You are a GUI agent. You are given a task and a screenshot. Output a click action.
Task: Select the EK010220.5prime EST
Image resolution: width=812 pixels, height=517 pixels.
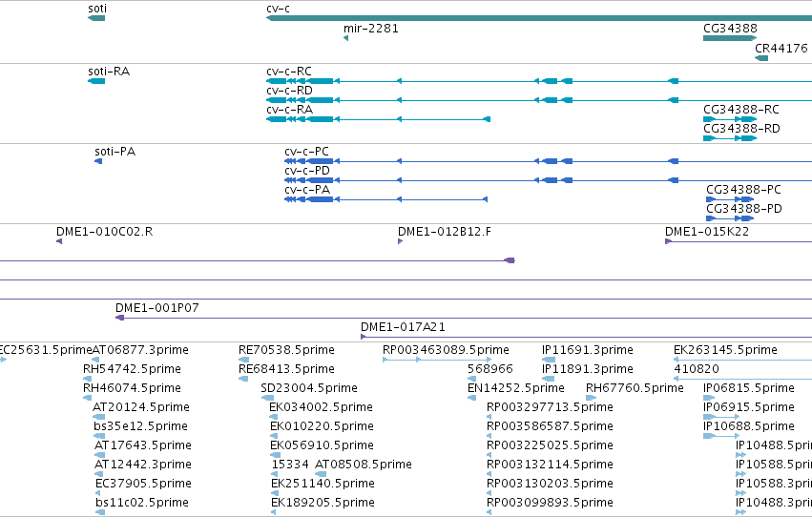click(x=274, y=436)
